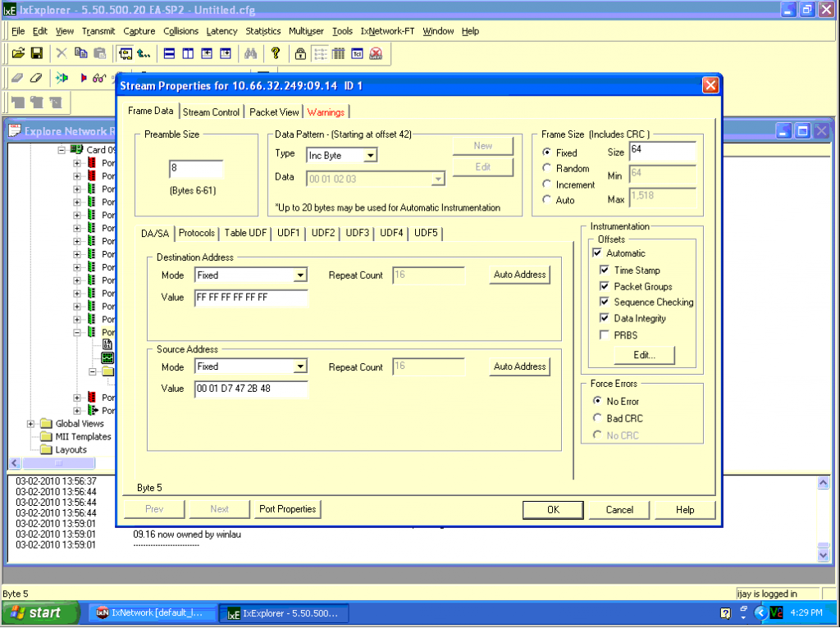Open the system tray help question icon
This screenshot has width=840, height=628.
pos(725,613)
